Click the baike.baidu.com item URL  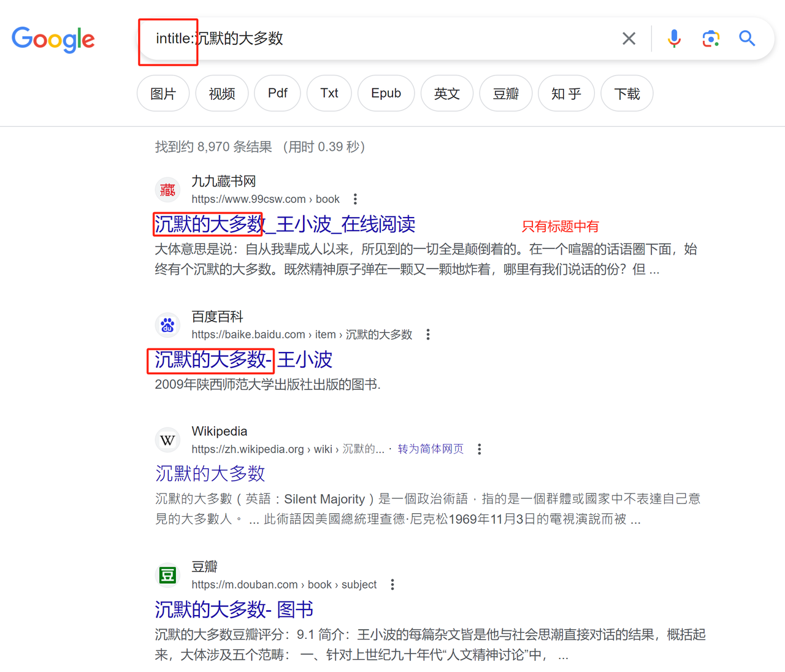302,335
